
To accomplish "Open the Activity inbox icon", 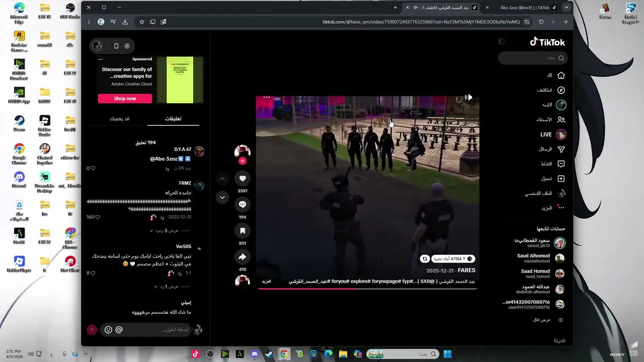I will point(561,164).
